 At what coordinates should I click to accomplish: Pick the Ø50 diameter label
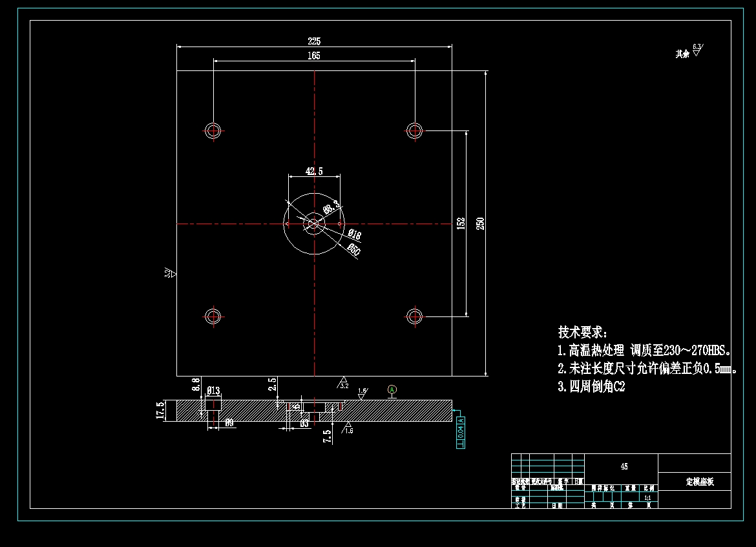pos(353,249)
